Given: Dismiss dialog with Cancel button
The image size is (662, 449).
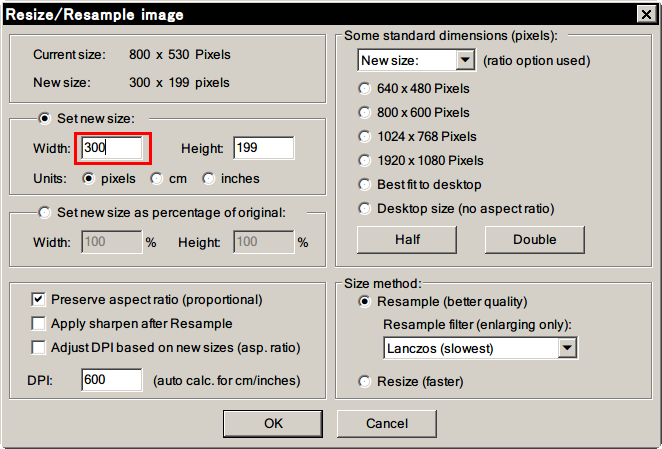Looking at the screenshot, I should [x=387, y=424].
